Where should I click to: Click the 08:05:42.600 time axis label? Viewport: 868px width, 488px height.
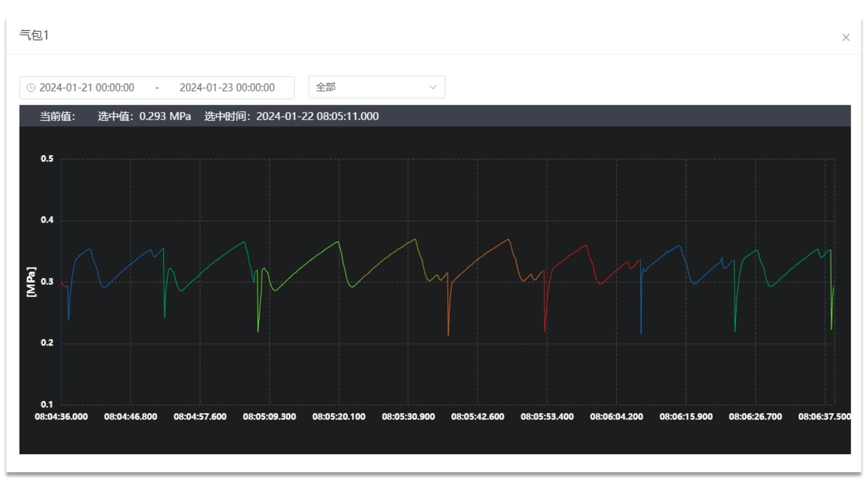pyautogui.click(x=477, y=417)
